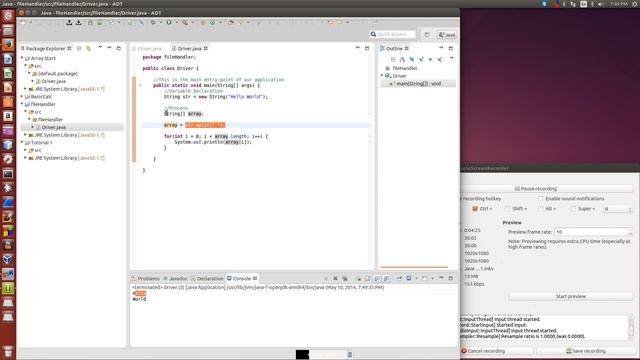Open the hotkey key dropdown in recorder

(618, 209)
